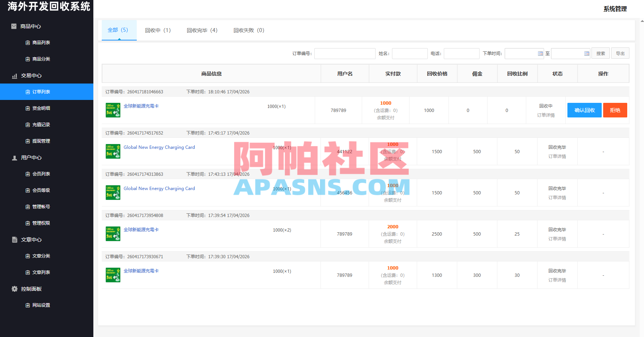Click the icon beside 充值记录
This screenshot has width=644, height=337.
click(x=28, y=125)
